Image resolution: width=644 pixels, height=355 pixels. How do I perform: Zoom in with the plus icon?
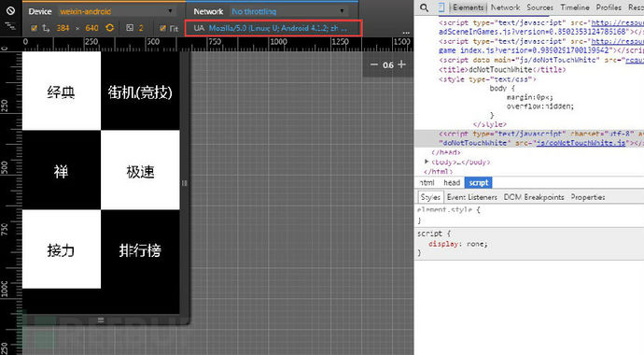coord(401,64)
